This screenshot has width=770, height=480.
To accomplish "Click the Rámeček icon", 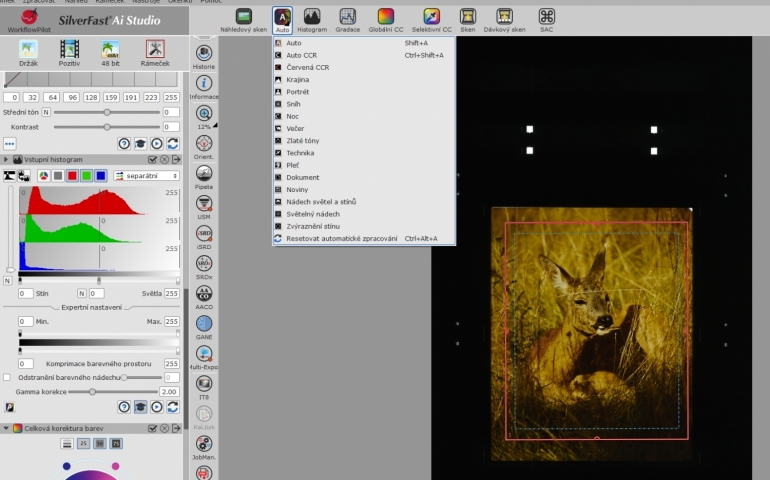I will tap(155, 49).
